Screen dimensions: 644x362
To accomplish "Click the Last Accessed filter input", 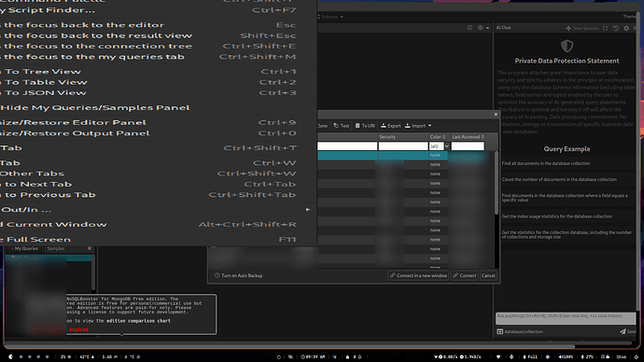I will [x=468, y=146].
